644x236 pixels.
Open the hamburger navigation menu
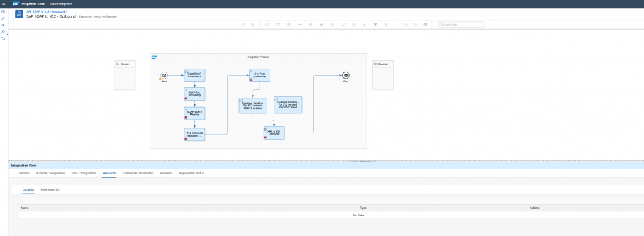pyautogui.click(x=3, y=3)
